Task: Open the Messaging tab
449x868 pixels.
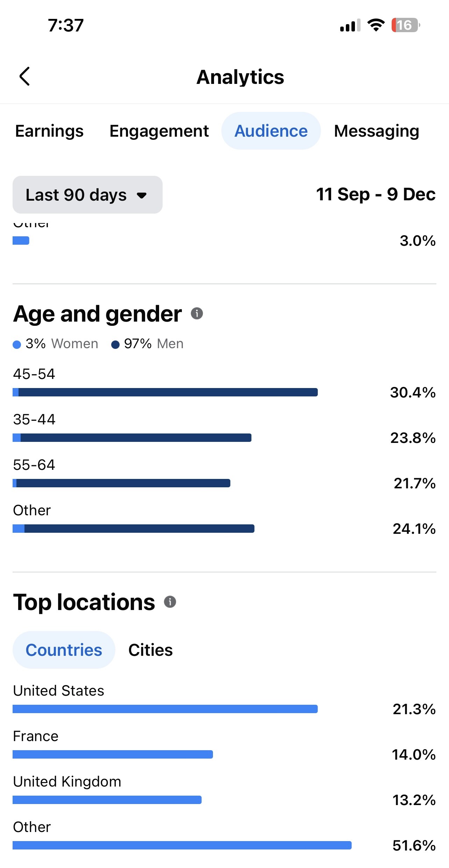Action: point(377,131)
